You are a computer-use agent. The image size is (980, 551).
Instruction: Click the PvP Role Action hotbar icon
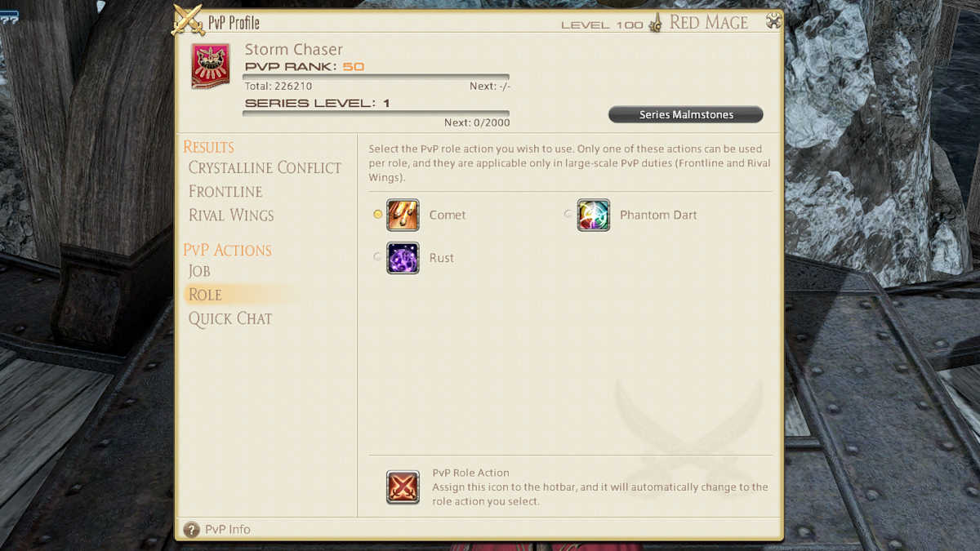click(x=403, y=487)
